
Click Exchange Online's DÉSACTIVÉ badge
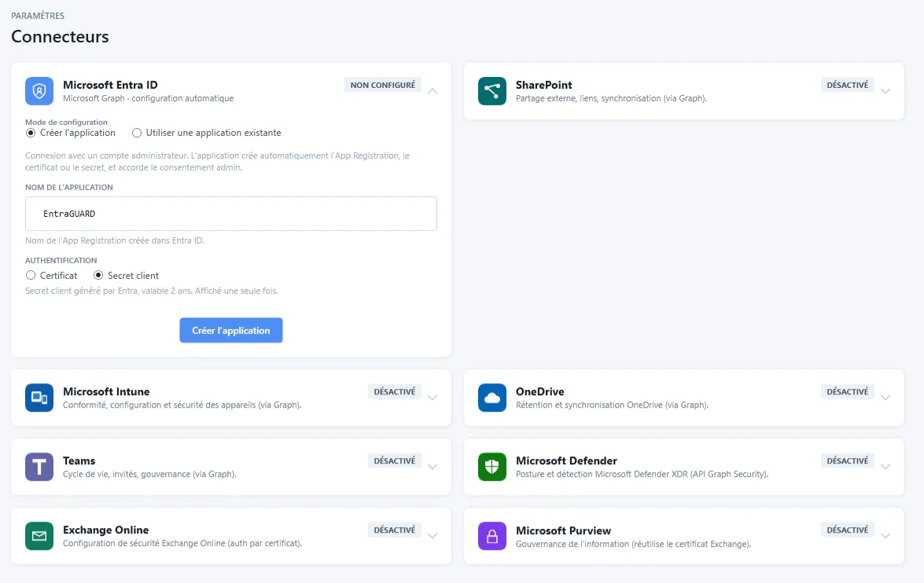point(395,530)
